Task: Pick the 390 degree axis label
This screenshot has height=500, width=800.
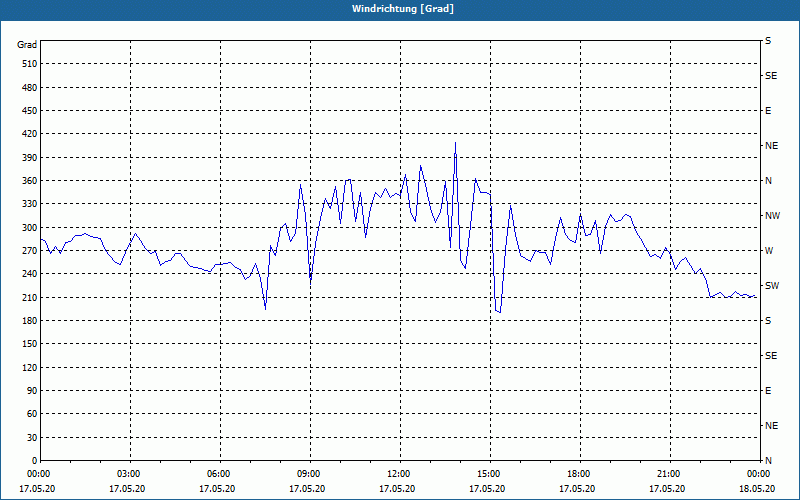Action: [x=30, y=157]
